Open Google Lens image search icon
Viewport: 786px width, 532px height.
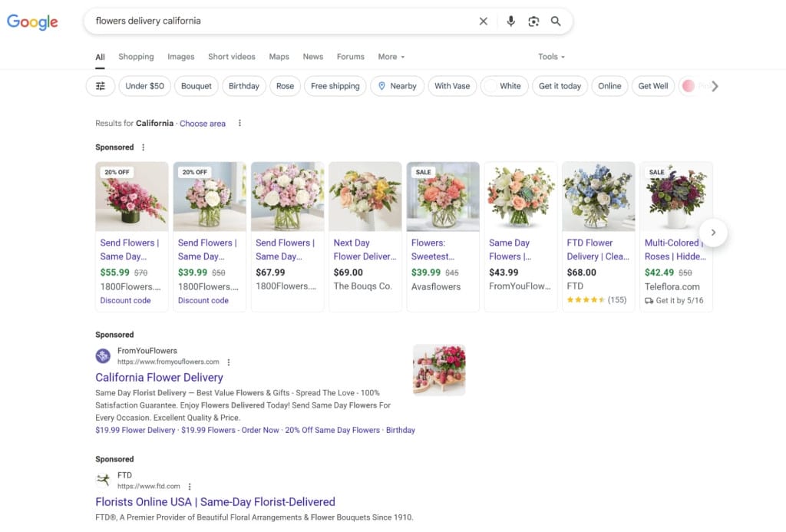click(533, 21)
